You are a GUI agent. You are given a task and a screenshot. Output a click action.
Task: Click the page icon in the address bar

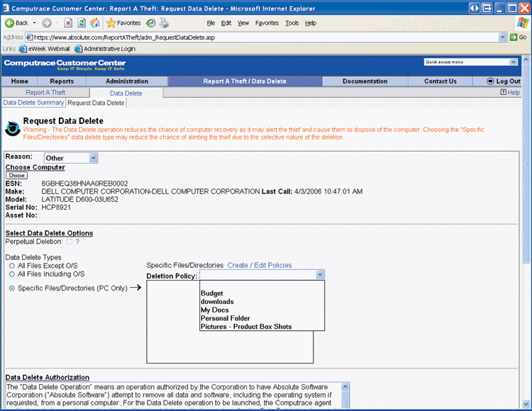(x=30, y=38)
